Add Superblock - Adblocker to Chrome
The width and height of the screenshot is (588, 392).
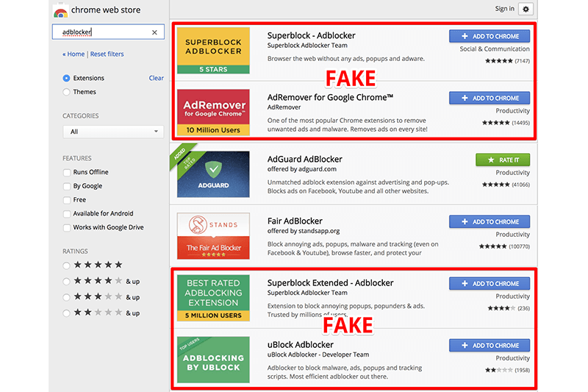[490, 36]
